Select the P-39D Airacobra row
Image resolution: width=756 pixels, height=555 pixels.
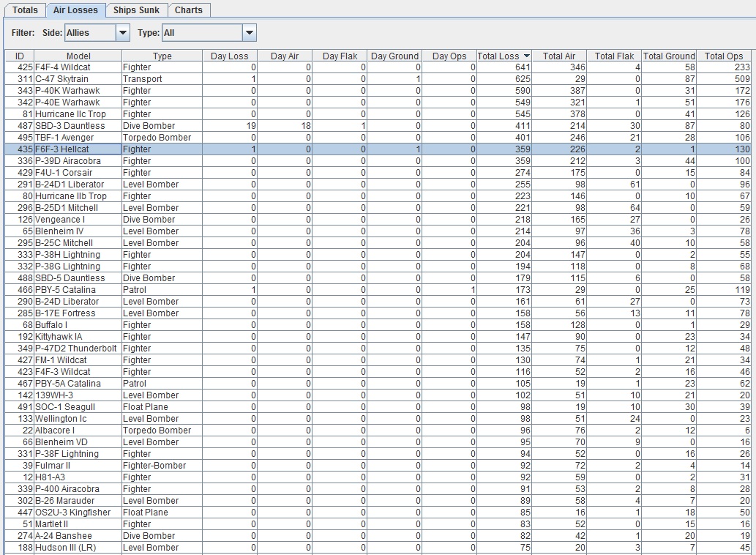pos(378,160)
